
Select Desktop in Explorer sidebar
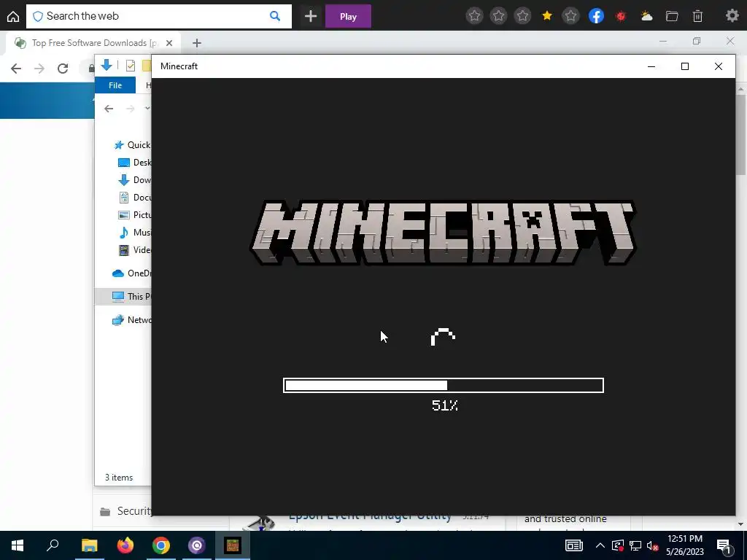pos(134,163)
